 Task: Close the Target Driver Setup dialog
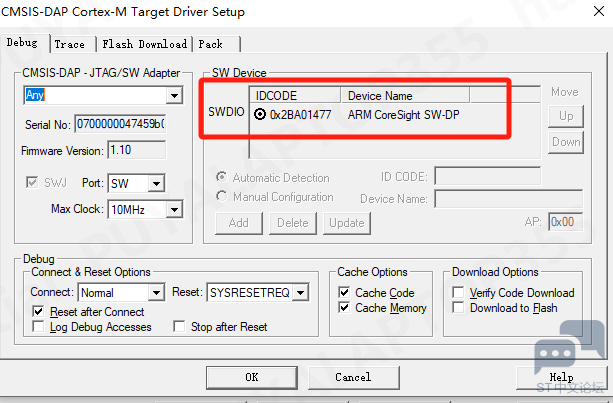[x=599, y=11]
